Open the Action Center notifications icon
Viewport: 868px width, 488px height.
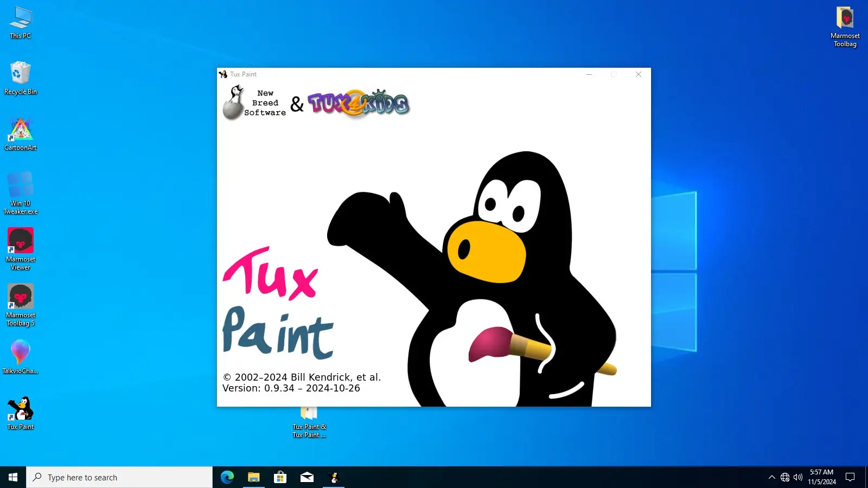click(x=850, y=477)
